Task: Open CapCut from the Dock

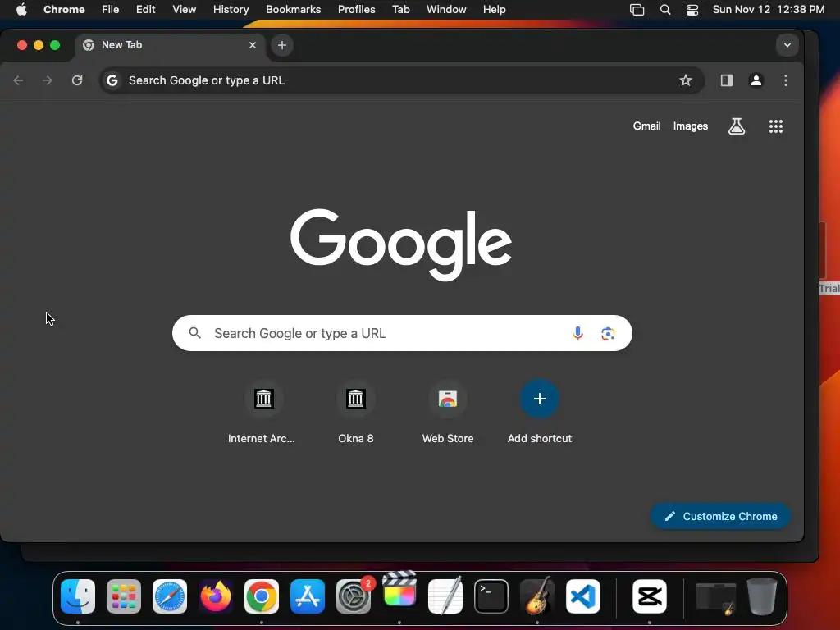Action: click(x=650, y=596)
